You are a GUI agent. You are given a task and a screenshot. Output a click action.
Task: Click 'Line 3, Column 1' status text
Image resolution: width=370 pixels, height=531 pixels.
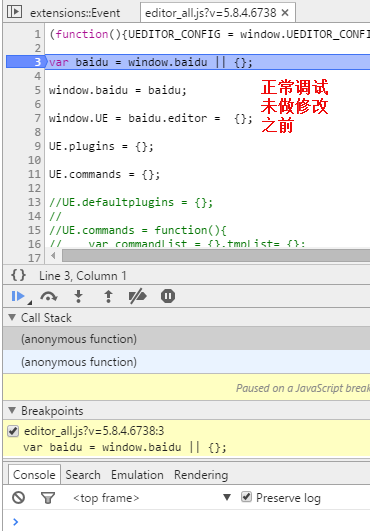[83, 275]
